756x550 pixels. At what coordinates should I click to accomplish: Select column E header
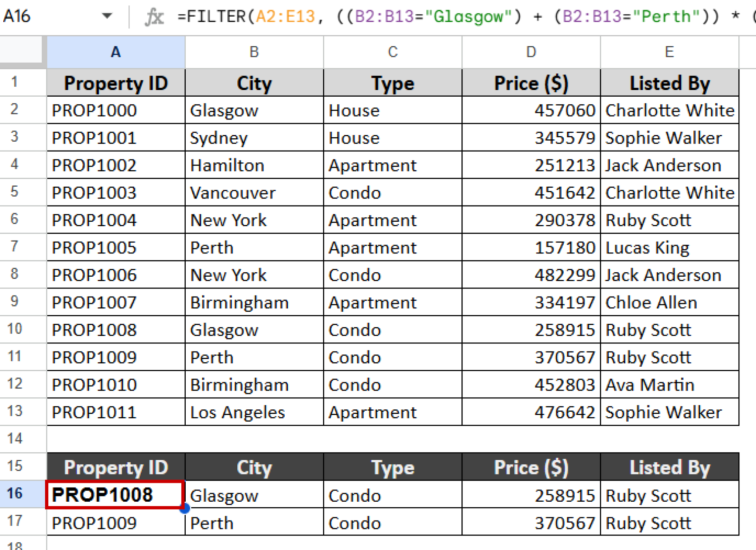pyautogui.click(x=669, y=52)
